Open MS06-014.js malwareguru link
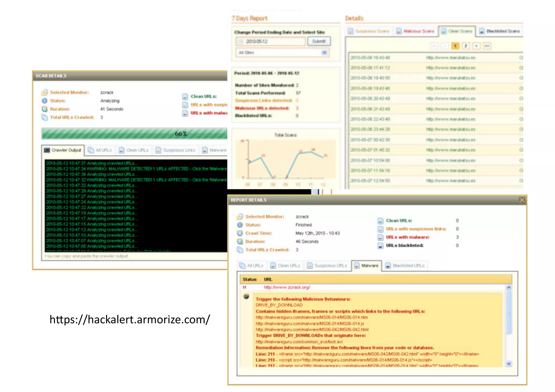 [x=310, y=323]
